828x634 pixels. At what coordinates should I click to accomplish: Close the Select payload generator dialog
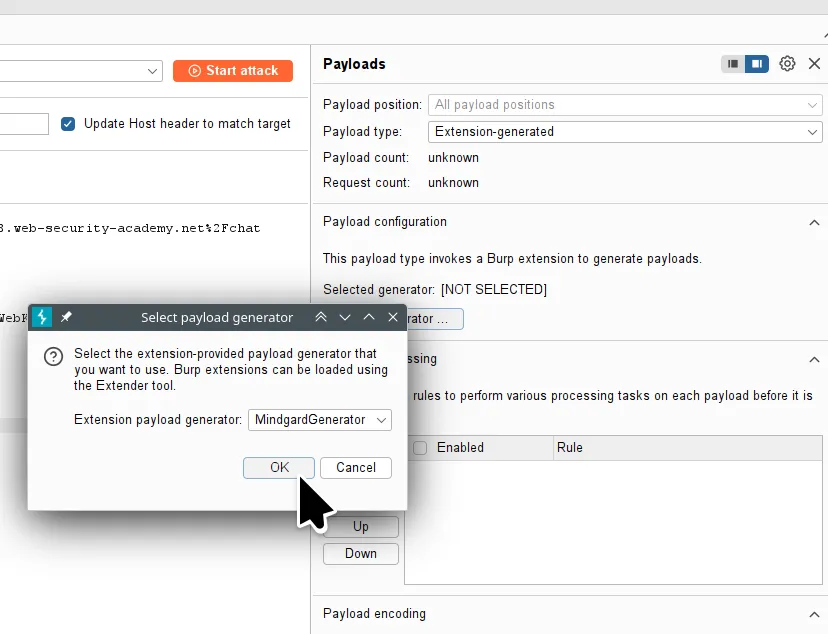pyautogui.click(x=392, y=317)
